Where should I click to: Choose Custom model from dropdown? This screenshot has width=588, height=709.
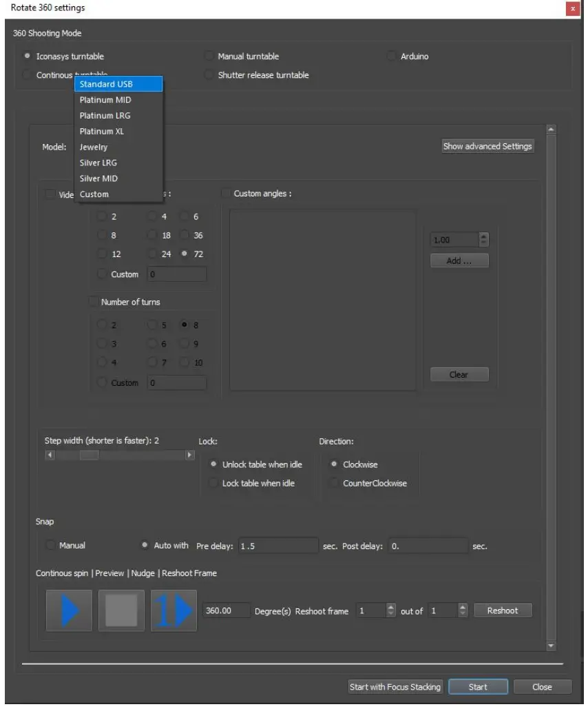[x=118, y=194]
